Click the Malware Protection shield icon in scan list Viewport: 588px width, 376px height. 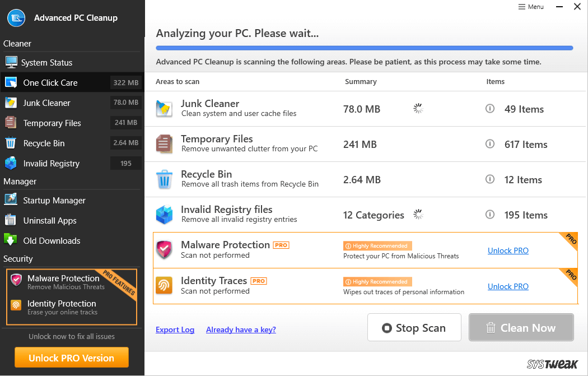(x=164, y=250)
